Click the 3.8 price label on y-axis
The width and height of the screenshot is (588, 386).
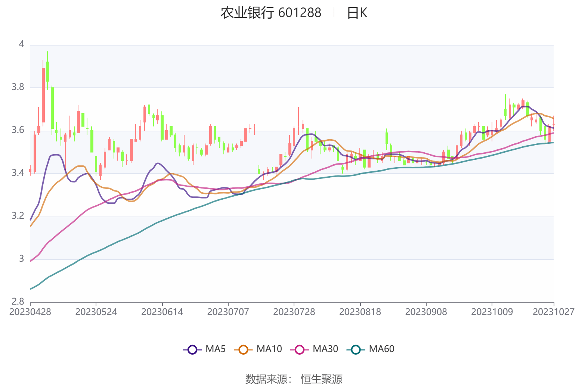click(18, 87)
